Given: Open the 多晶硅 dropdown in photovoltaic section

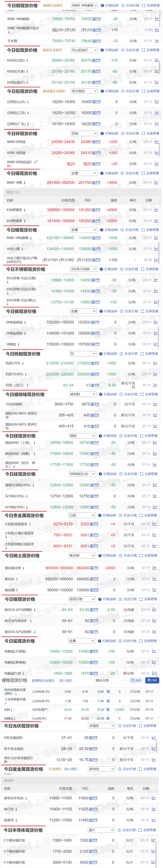Looking at the screenshot, I should tap(102, 725).
